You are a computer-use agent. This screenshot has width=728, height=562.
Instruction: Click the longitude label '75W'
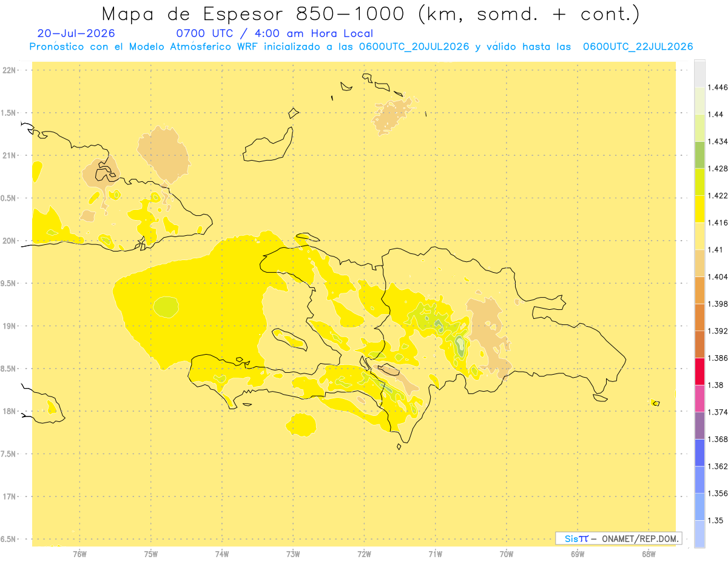[x=150, y=554]
